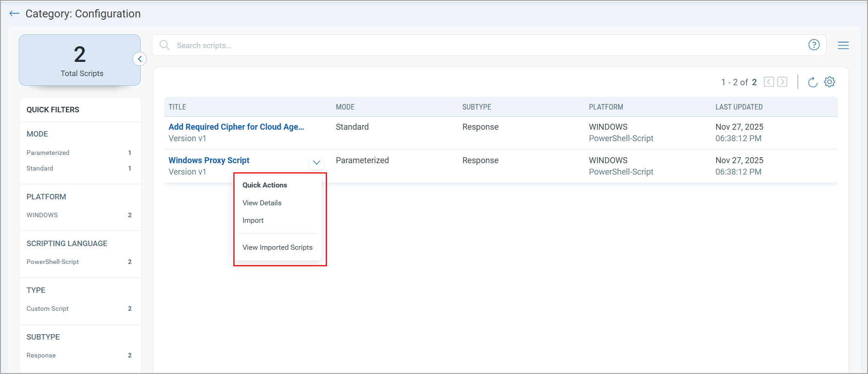Select View Details from Quick Actions
Screen dimensions: 868x374
point(262,203)
